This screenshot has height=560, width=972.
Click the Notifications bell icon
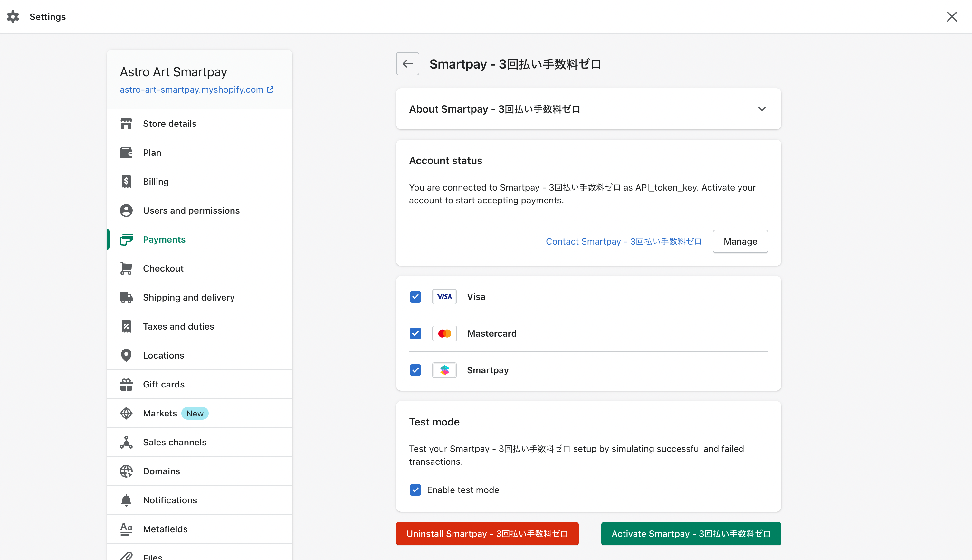126,500
